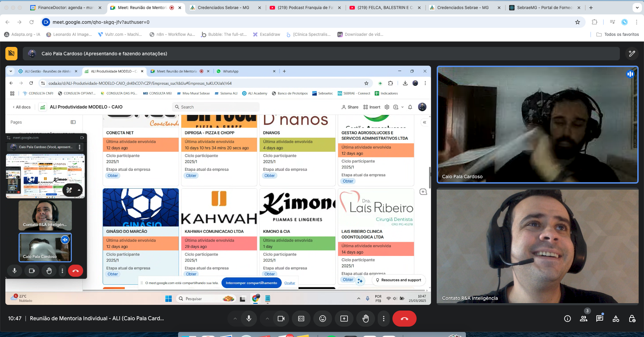Open the Insert menu in shared Coda doc
The height and width of the screenshot is (337, 644).
tap(372, 107)
